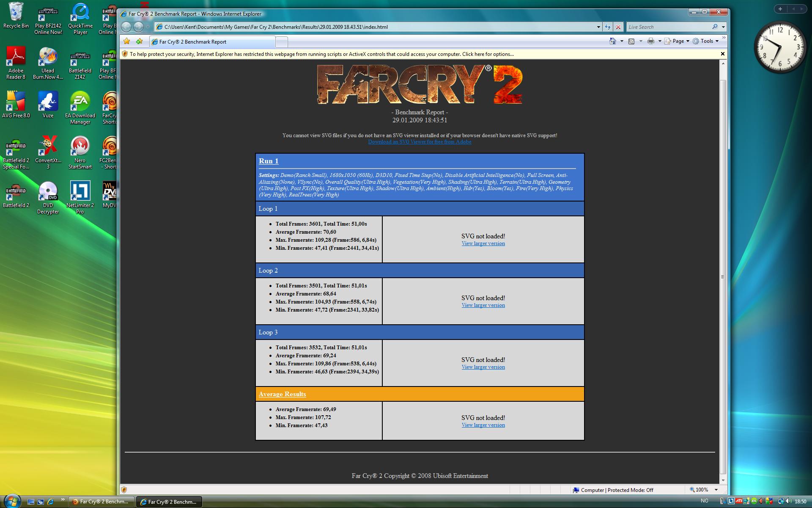Click the Internet Explorer Forward arrow button
The image size is (812, 508).
(138, 27)
